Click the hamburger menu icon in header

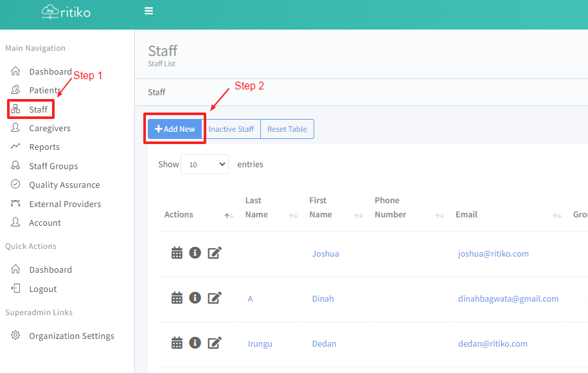click(x=149, y=11)
